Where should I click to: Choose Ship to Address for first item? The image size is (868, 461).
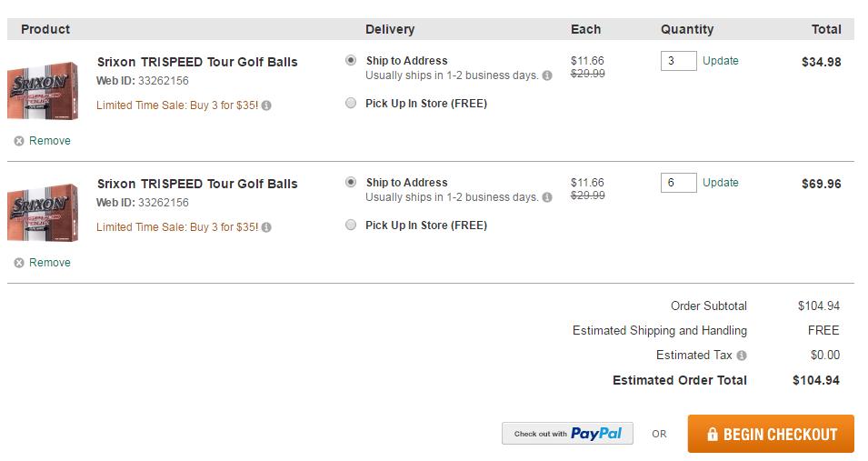(351, 61)
